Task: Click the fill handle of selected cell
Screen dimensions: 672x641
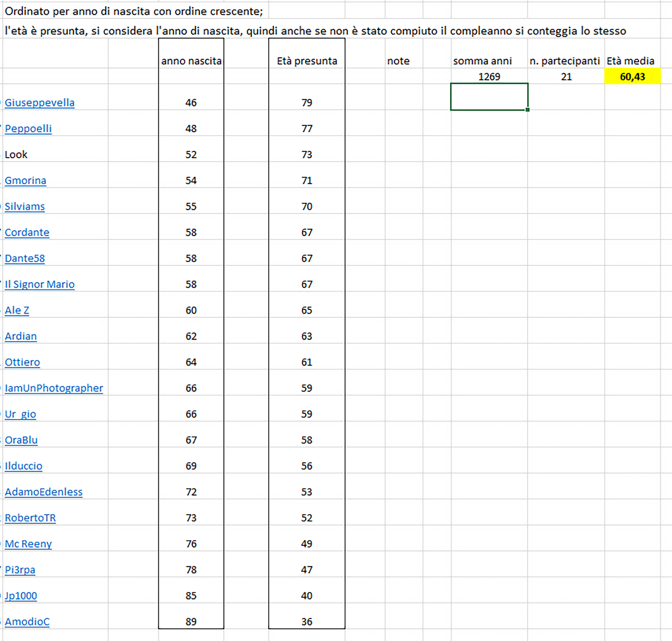Action: point(527,110)
